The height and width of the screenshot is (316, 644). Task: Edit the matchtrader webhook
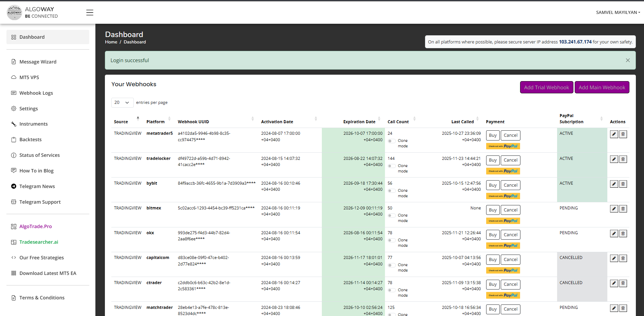tap(614, 308)
